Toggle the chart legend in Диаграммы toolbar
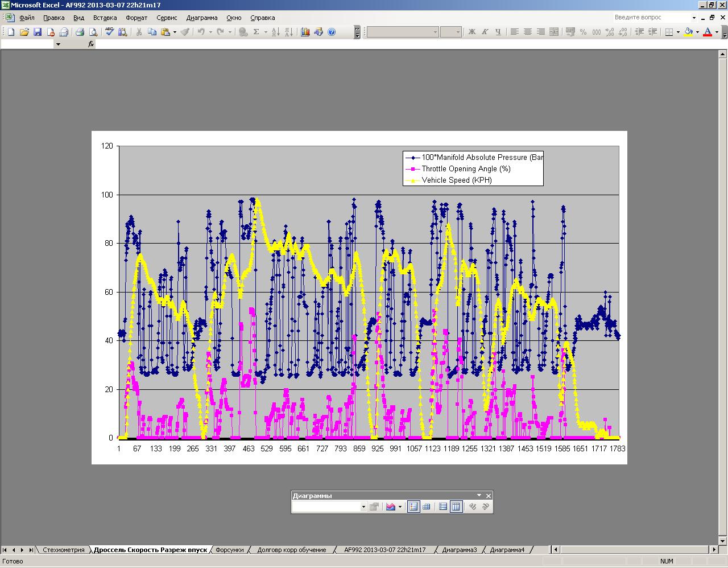The image size is (728, 568). [x=413, y=507]
